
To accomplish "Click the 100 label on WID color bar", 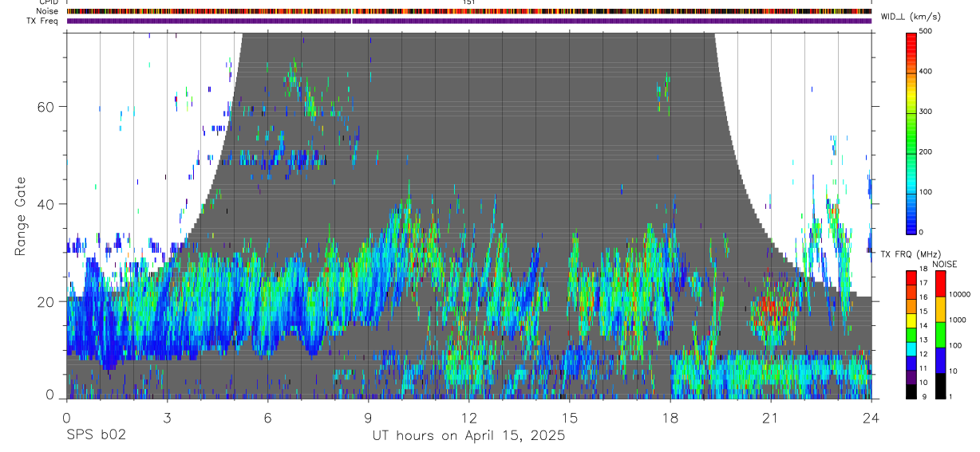I will (x=927, y=192).
